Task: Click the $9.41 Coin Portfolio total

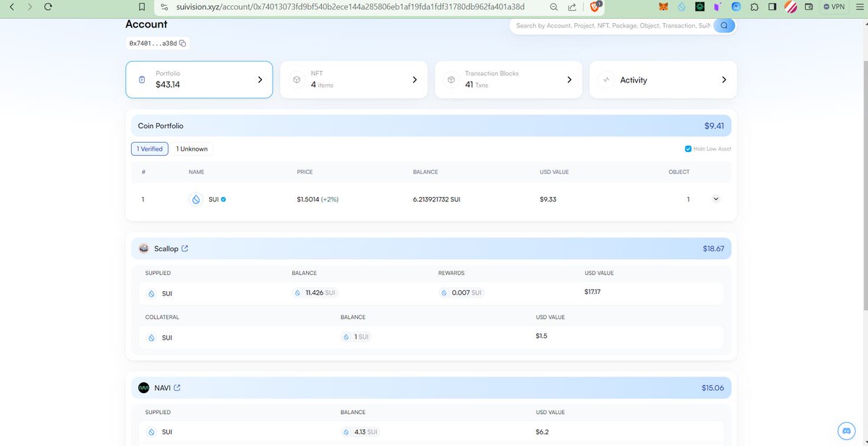Action: pyautogui.click(x=715, y=125)
